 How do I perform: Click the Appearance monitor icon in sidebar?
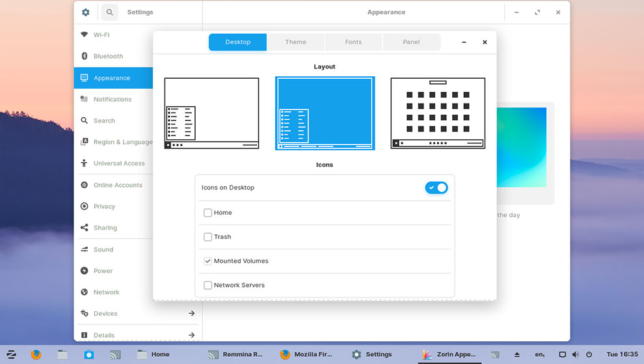tap(84, 77)
